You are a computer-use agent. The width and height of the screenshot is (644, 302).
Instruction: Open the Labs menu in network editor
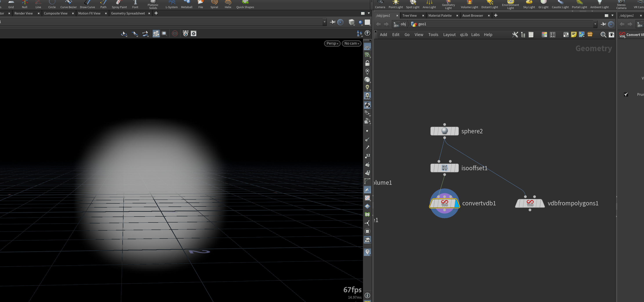click(475, 34)
